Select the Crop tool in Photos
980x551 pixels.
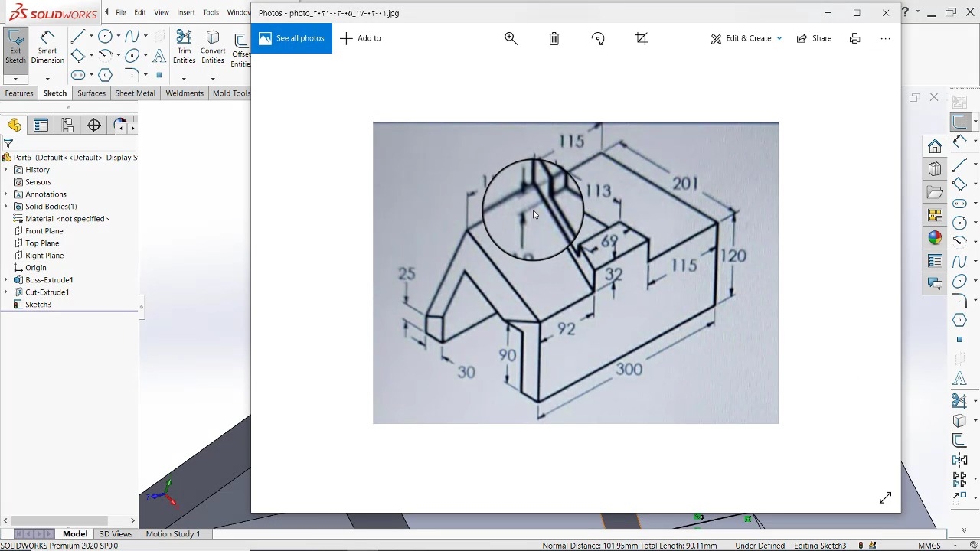tap(642, 38)
